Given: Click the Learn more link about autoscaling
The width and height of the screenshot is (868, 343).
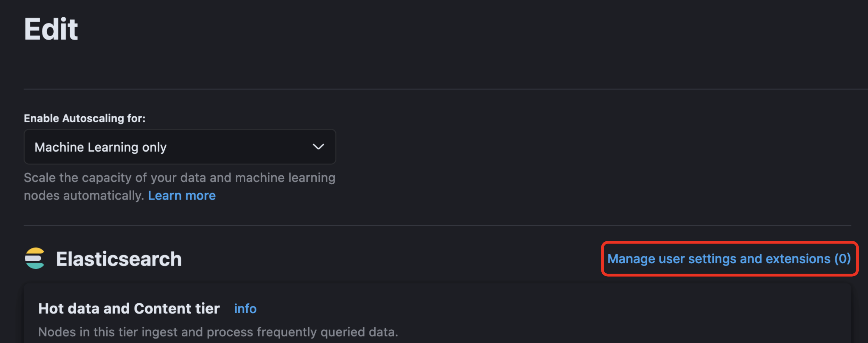Looking at the screenshot, I should click(x=182, y=195).
